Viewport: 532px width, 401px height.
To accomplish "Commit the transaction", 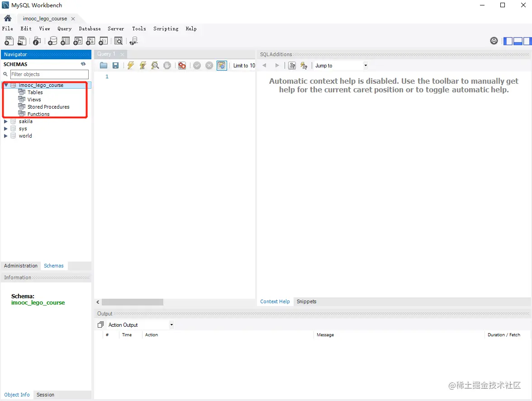I will (197, 66).
